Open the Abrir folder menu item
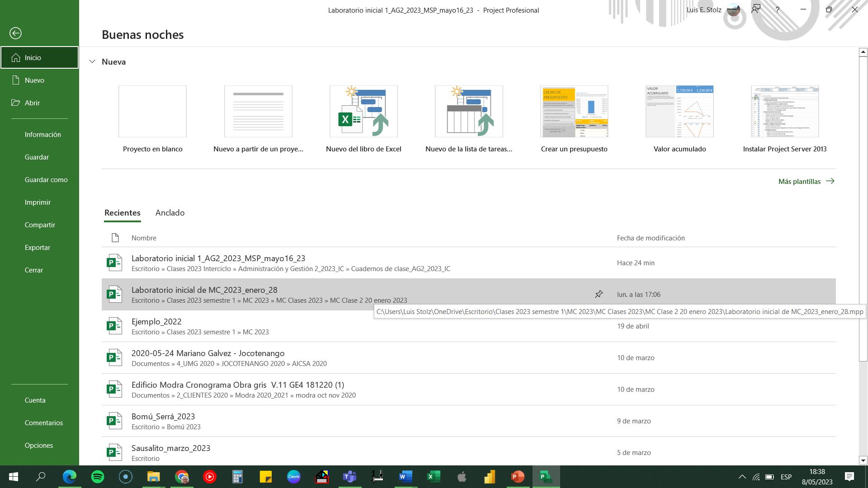 coord(32,103)
